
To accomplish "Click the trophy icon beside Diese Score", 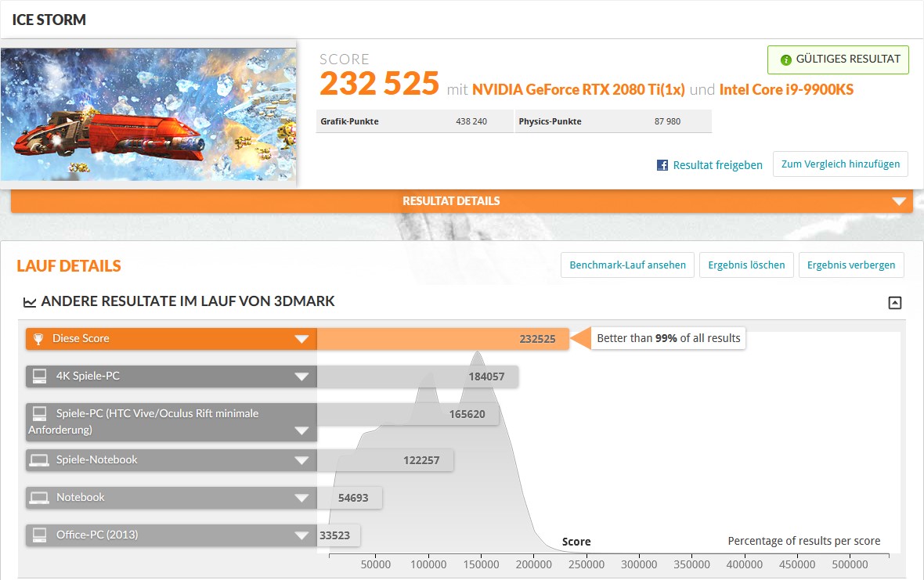I will (38, 339).
